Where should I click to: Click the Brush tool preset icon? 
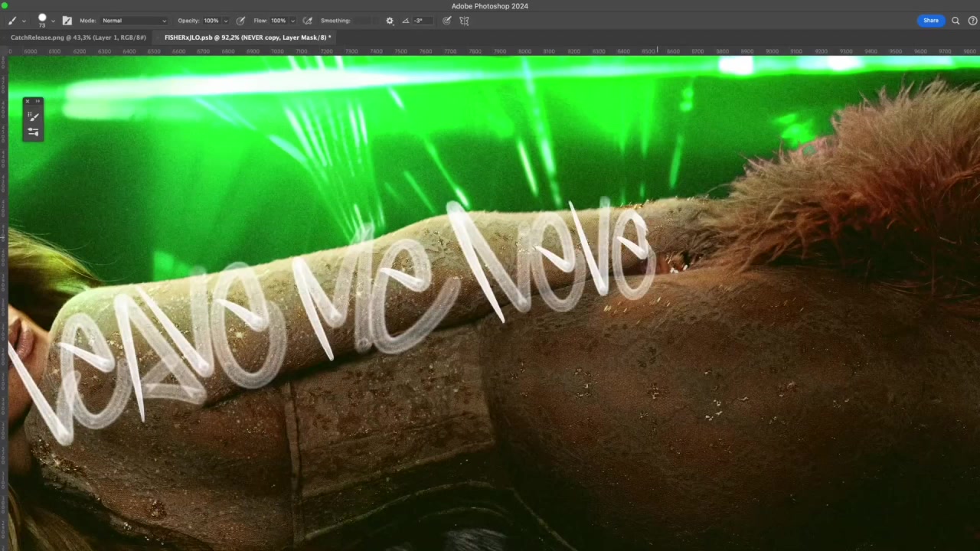pos(12,21)
